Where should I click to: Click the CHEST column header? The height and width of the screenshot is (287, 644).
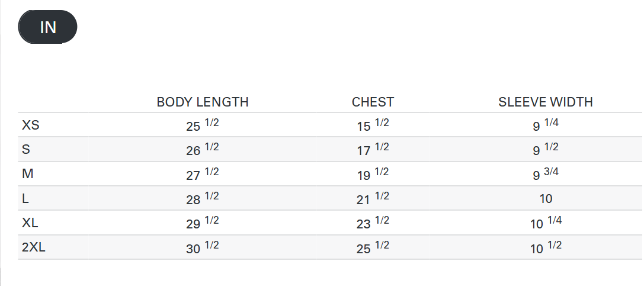[373, 102]
